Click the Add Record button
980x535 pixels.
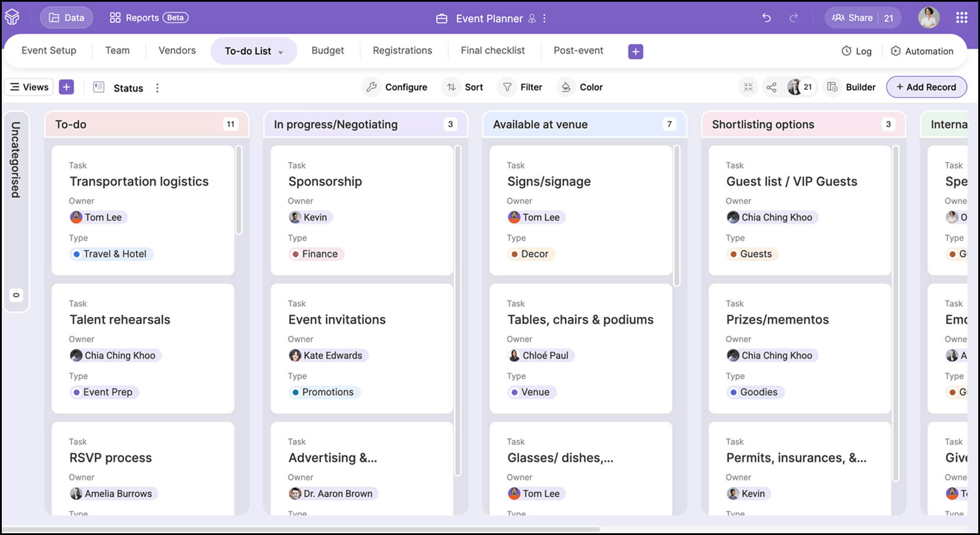coord(926,87)
